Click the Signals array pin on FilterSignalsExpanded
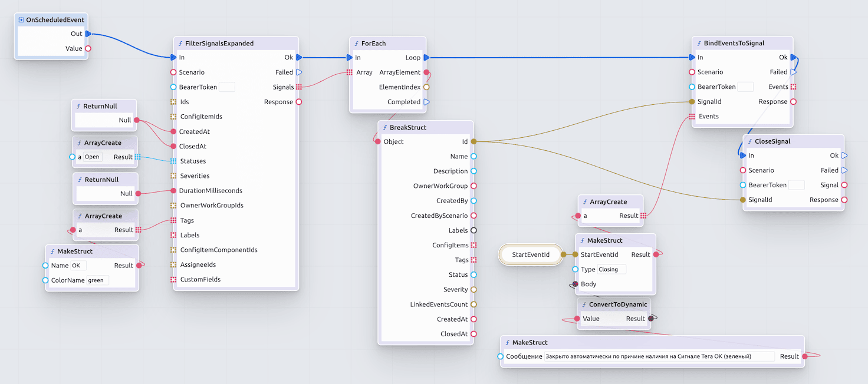The image size is (868, 384). [299, 87]
